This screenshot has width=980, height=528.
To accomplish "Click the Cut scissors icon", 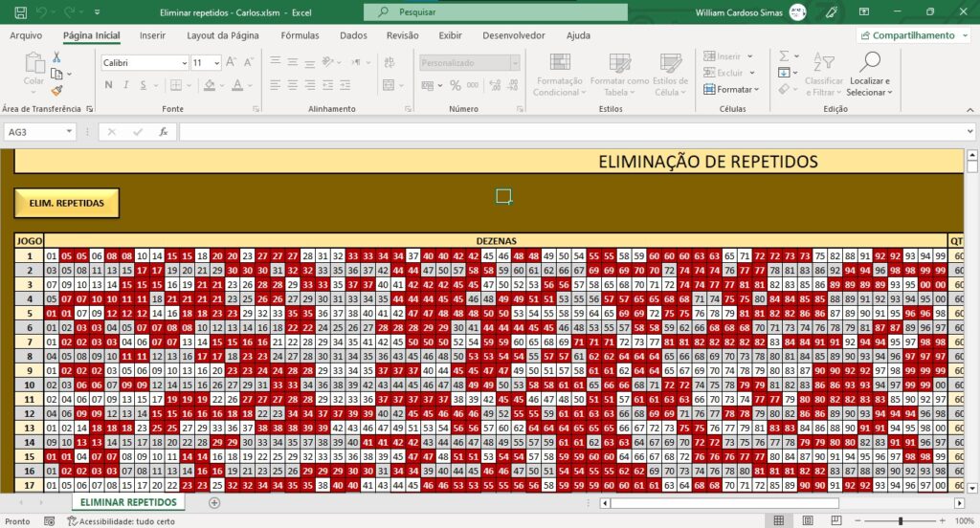I will [56, 57].
